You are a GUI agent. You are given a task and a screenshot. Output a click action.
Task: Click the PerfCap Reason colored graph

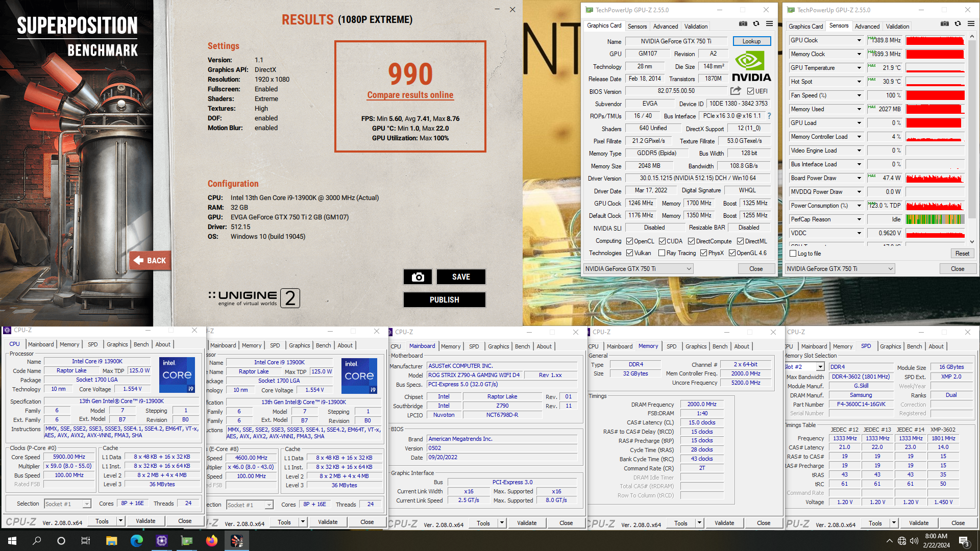(935, 219)
